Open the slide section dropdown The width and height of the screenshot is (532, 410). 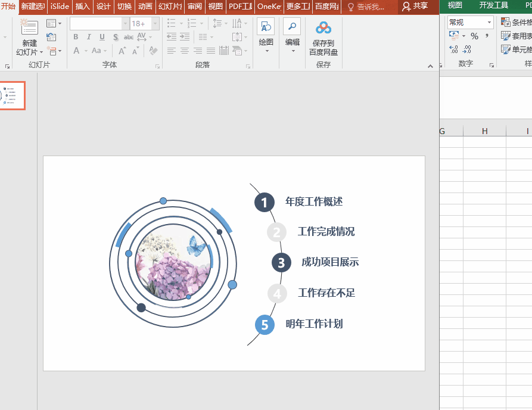coord(54,51)
